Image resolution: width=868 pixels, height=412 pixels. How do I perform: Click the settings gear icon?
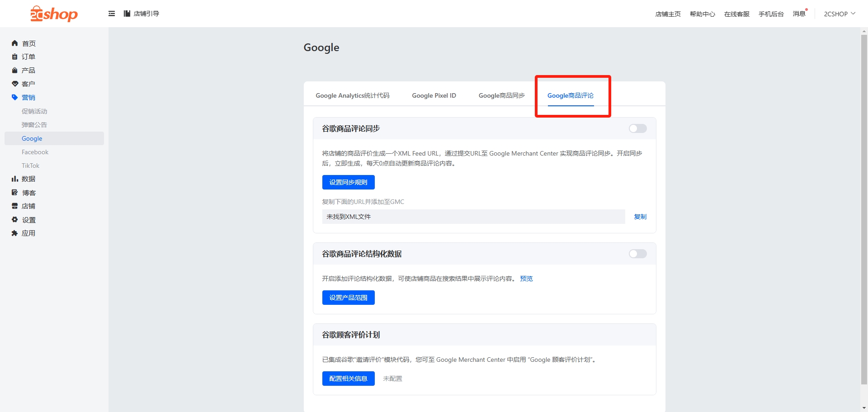[x=14, y=220]
